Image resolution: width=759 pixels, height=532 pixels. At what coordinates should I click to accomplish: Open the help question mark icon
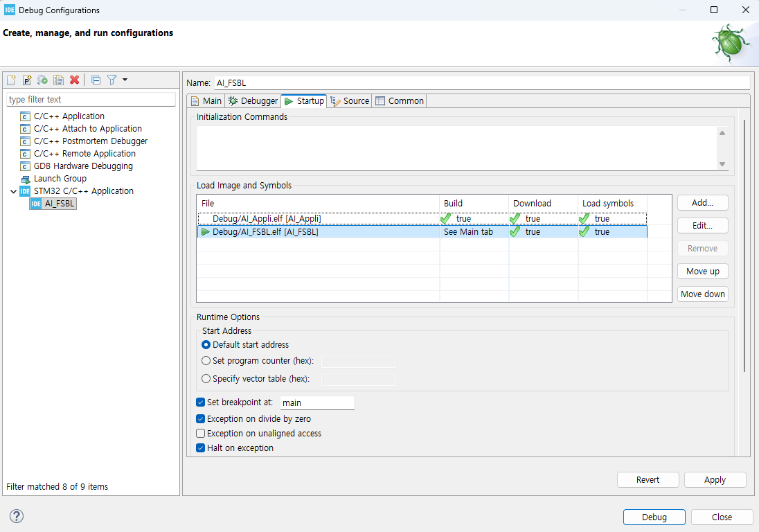coord(17,516)
